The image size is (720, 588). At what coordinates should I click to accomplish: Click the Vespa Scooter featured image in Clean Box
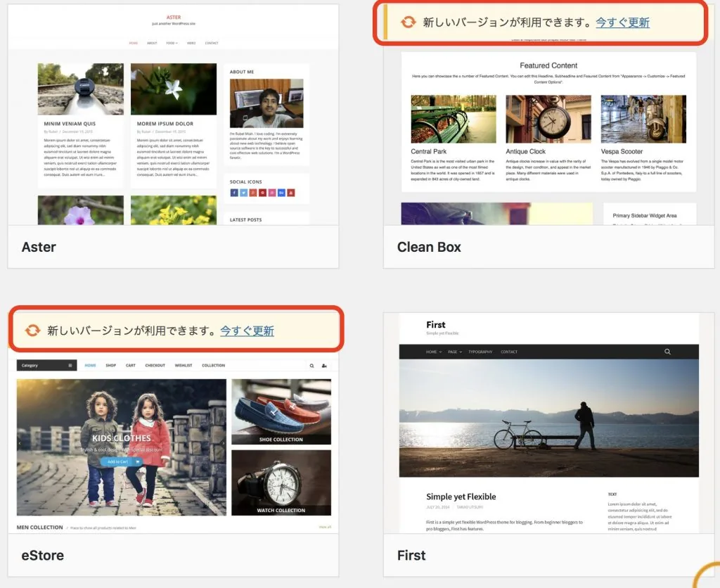pyautogui.click(x=643, y=119)
